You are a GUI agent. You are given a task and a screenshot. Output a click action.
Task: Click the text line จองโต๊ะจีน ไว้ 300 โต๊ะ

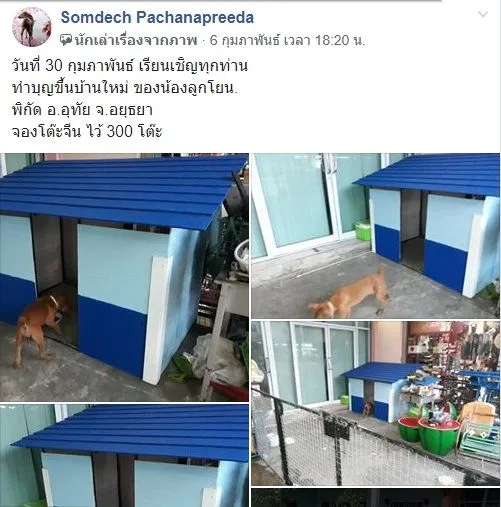pos(87,131)
